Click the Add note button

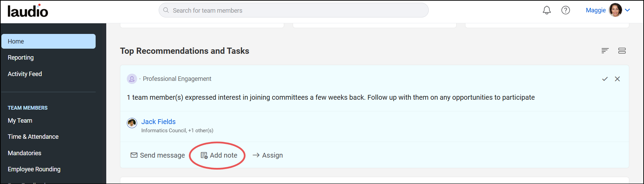coord(219,155)
